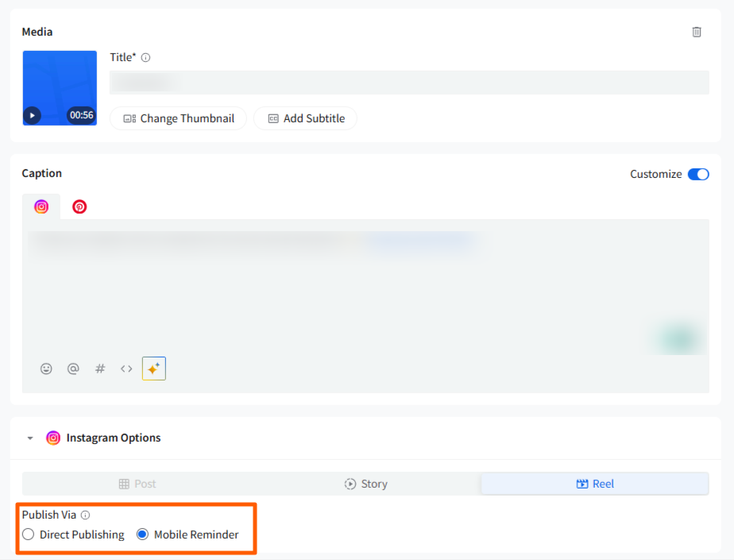Click the video thumbnail image

[x=60, y=88]
